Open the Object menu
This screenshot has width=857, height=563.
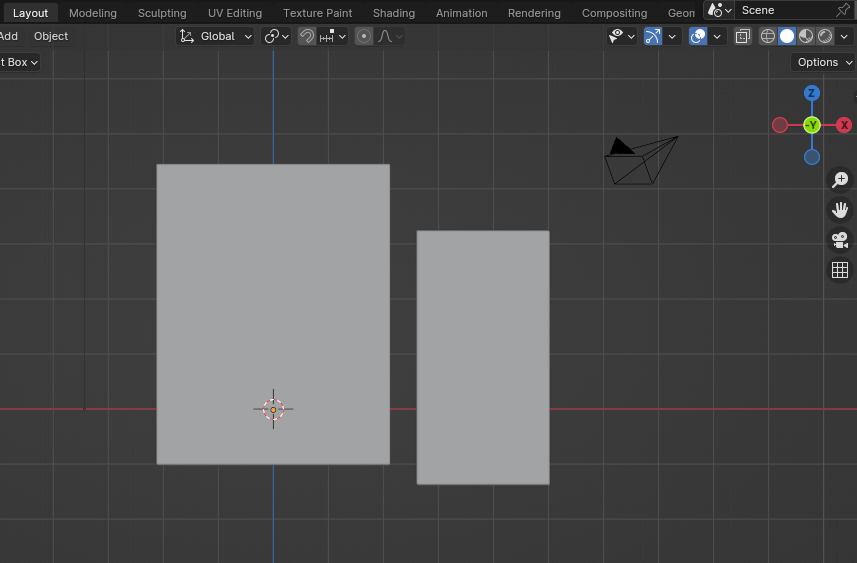[x=51, y=36]
